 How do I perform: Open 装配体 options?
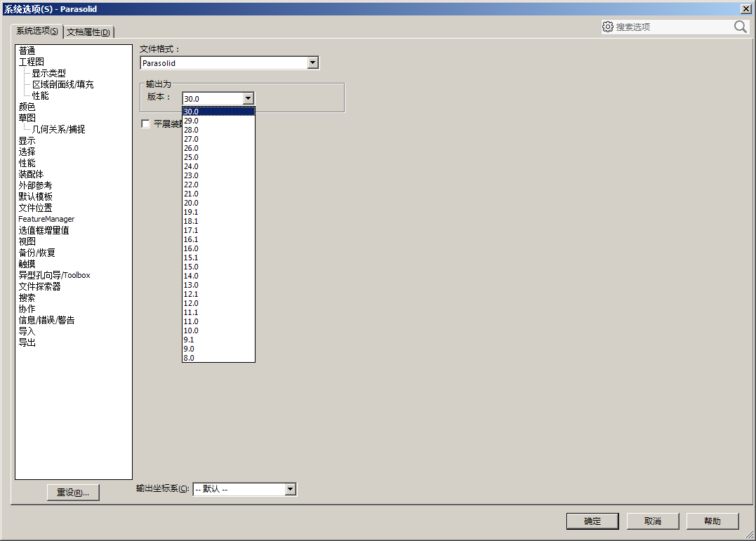(31, 174)
